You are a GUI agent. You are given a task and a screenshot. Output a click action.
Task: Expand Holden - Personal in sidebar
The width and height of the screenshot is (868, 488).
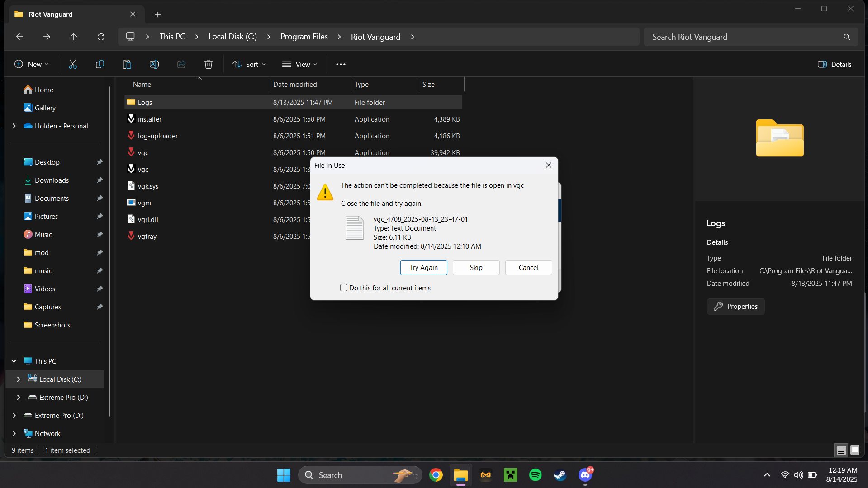pyautogui.click(x=14, y=126)
